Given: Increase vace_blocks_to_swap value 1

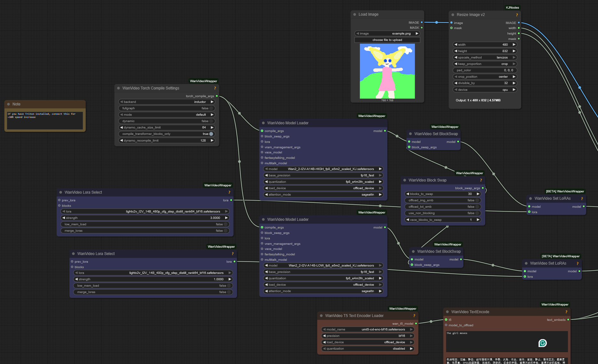Looking at the screenshot, I should click(478, 220).
